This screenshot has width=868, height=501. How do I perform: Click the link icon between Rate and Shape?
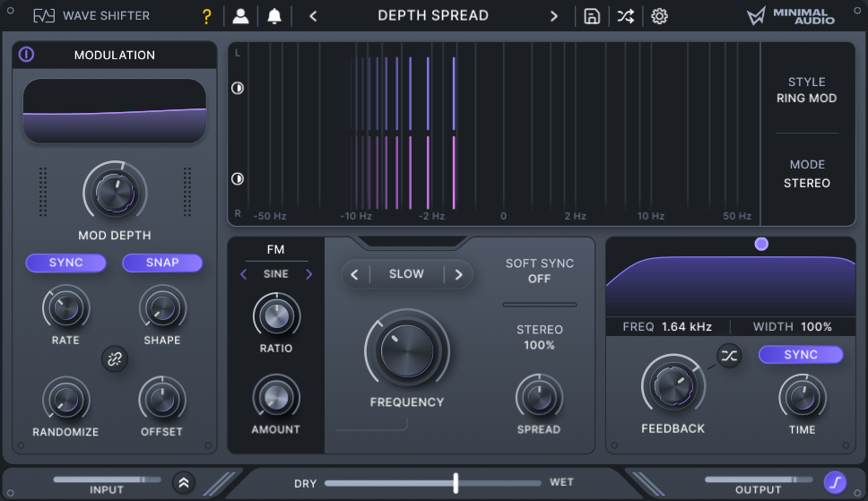(117, 359)
